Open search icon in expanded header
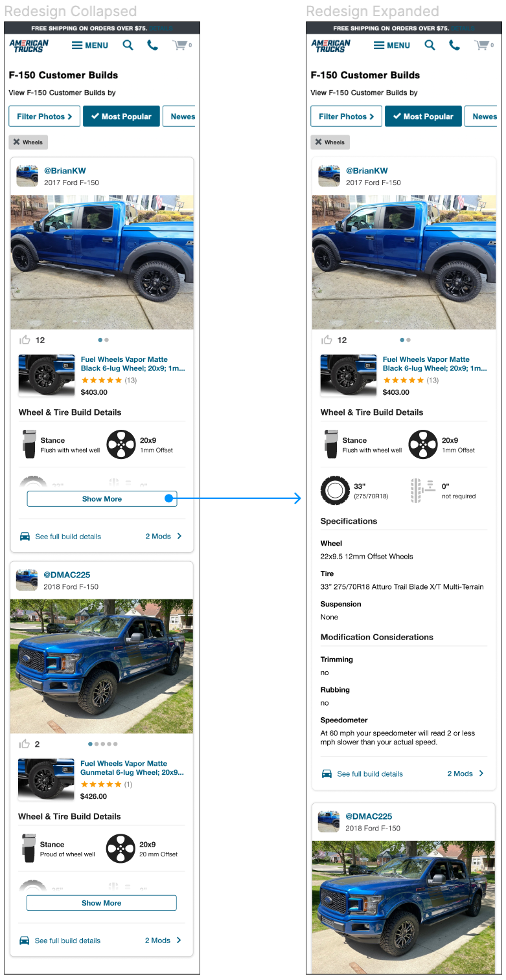 pyautogui.click(x=430, y=45)
